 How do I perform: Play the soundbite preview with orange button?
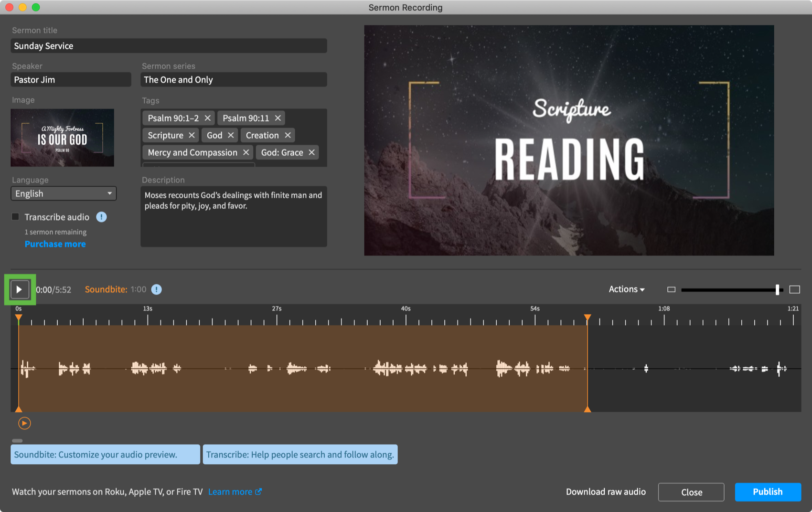click(x=24, y=423)
